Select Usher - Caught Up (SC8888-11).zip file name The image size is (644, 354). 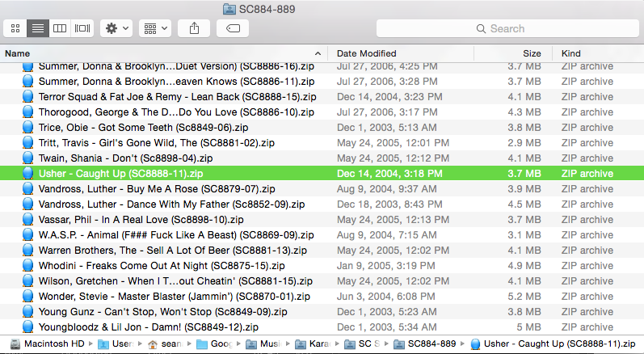click(120, 173)
